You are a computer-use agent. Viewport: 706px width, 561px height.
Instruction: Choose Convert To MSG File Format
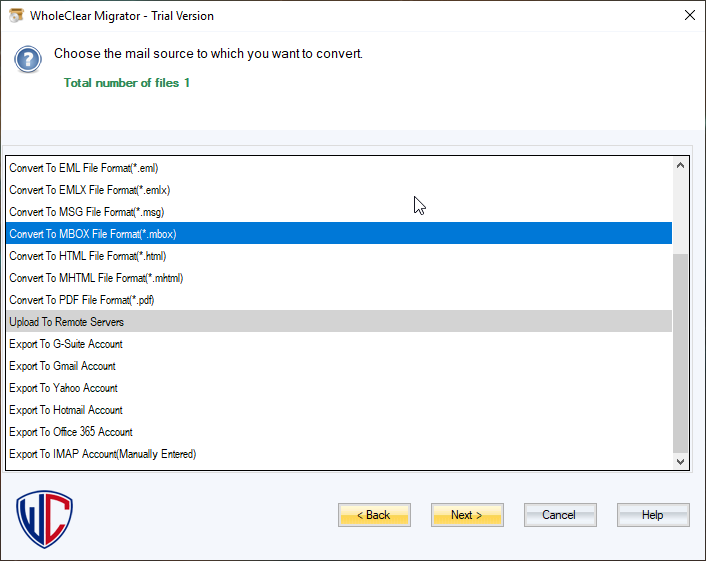85,212
